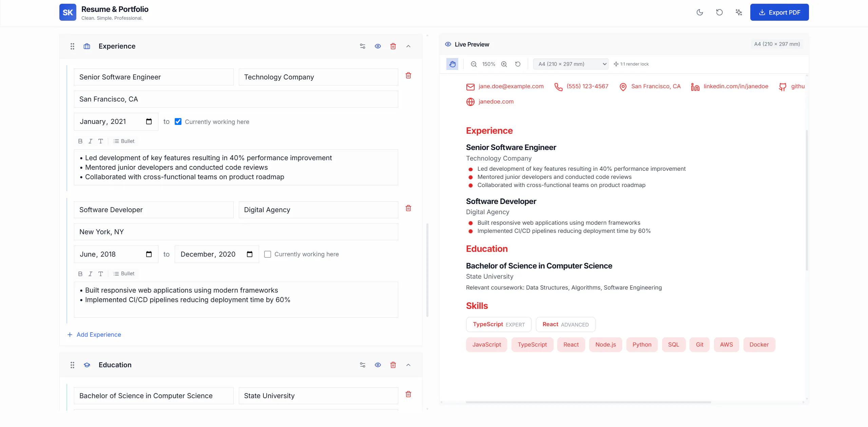Apply bold in Software Developer description toolbar
Image resolution: width=868 pixels, height=427 pixels.
tap(80, 274)
